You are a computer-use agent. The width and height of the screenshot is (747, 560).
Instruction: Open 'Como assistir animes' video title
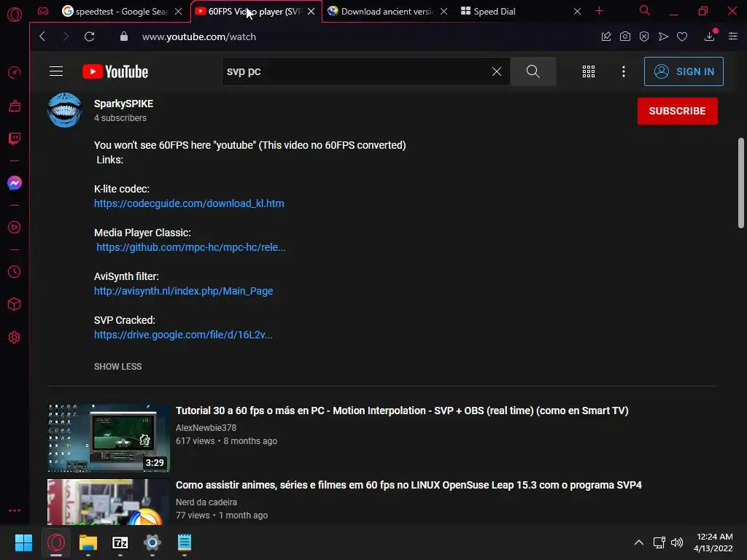coord(409,485)
